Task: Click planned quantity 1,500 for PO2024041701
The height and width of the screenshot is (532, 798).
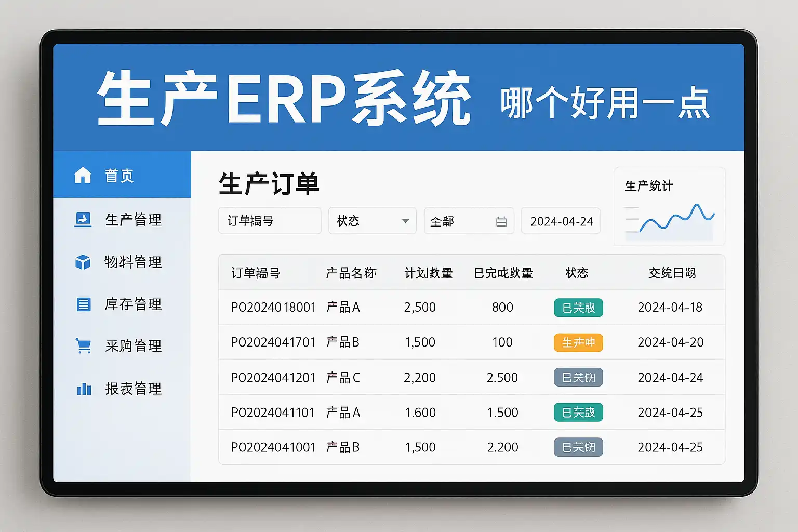Action: click(x=420, y=342)
